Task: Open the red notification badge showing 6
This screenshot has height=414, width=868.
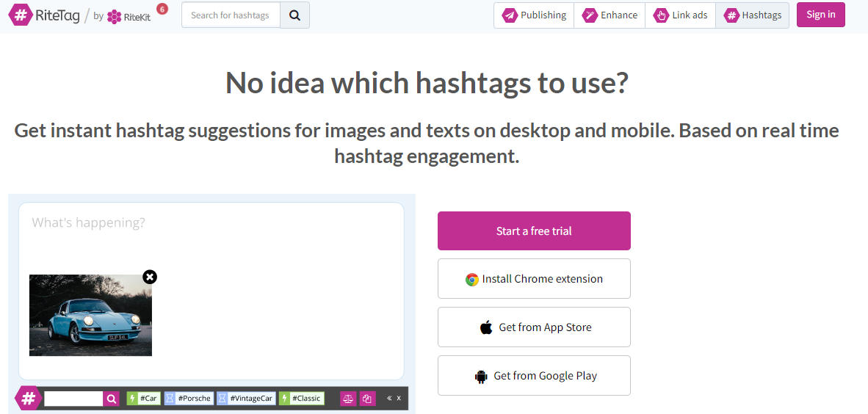Action: (162, 9)
